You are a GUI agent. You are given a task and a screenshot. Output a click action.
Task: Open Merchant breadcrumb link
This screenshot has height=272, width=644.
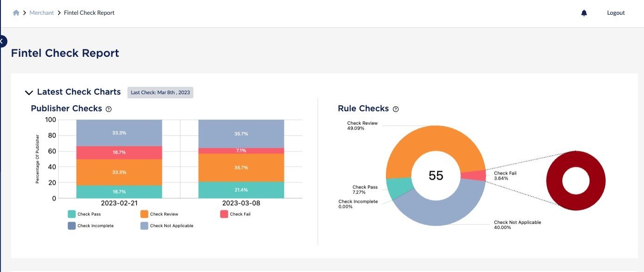tap(42, 13)
